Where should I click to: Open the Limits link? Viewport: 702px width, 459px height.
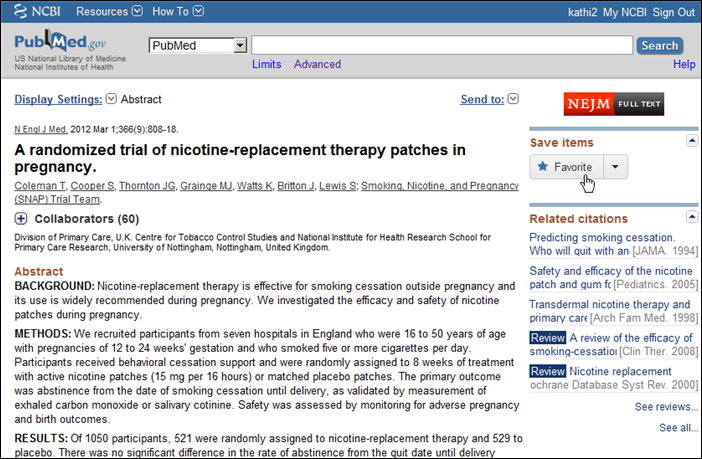coord(266,64)
